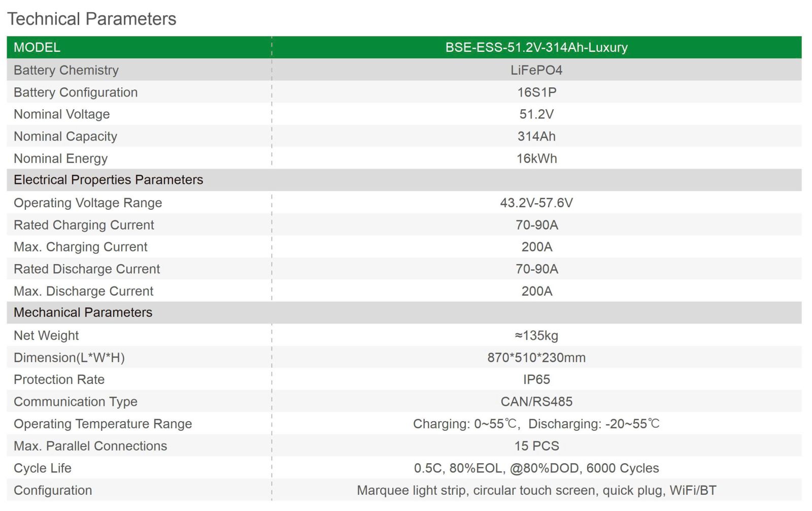Screen dimensions: 812x511
Task: Select the Cycle Life row label
Action: click(43, 468)
